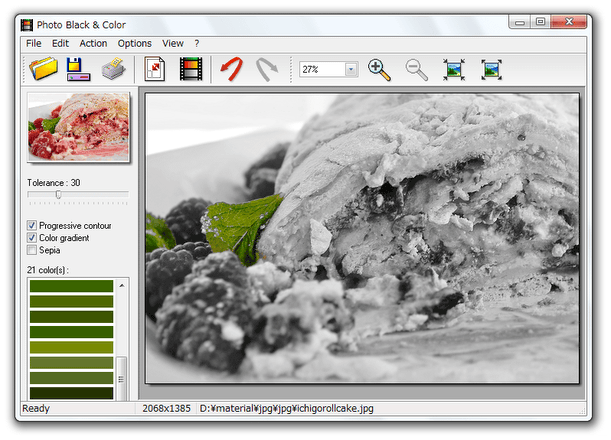Zoom out with the minus magnifier
The width and height of the screenshot is (611, 440).
[417, 70]
